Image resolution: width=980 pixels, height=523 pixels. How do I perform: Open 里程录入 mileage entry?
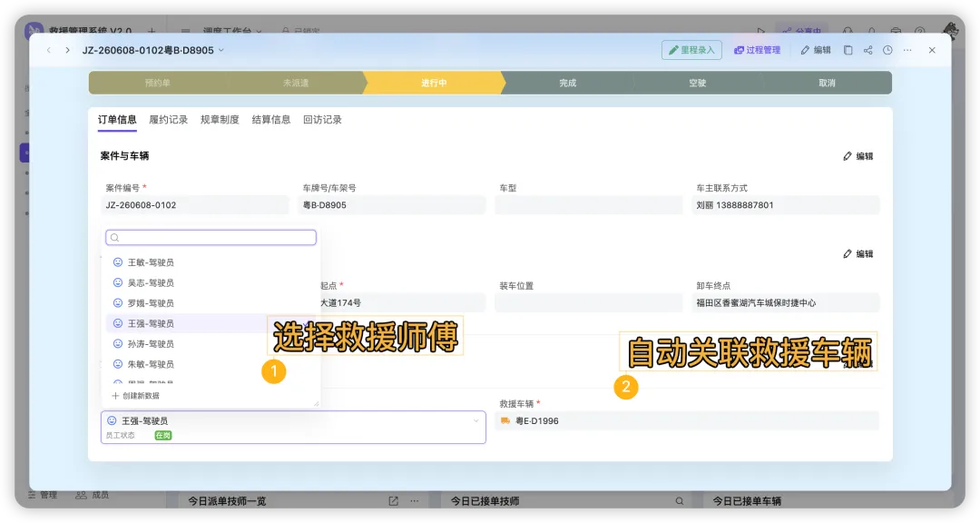(x=691, y=50)
